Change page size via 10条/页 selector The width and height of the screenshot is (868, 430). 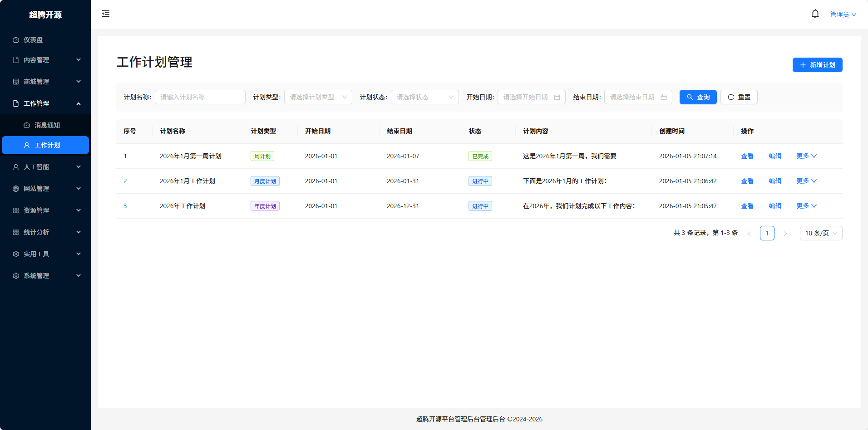(820, 233)
